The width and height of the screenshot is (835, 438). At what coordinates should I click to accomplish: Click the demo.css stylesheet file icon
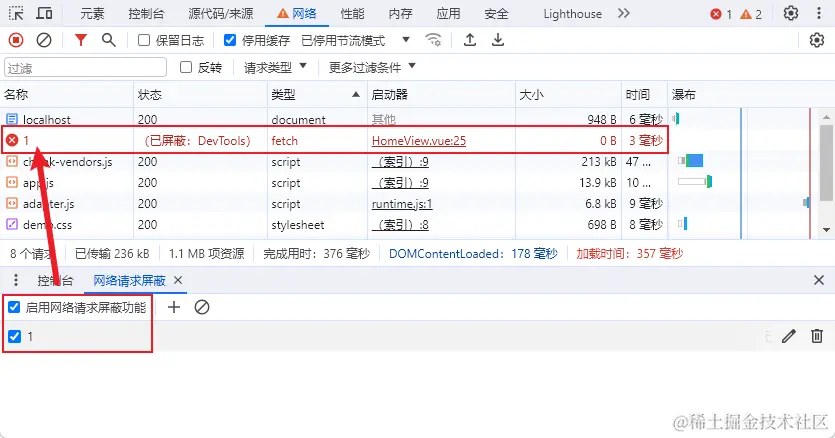pos(12,225)
